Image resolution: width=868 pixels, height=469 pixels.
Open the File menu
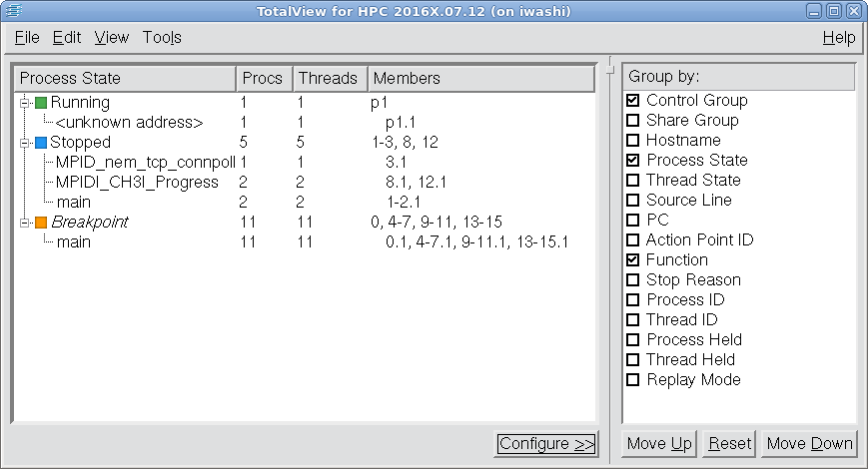coord(27,38)
